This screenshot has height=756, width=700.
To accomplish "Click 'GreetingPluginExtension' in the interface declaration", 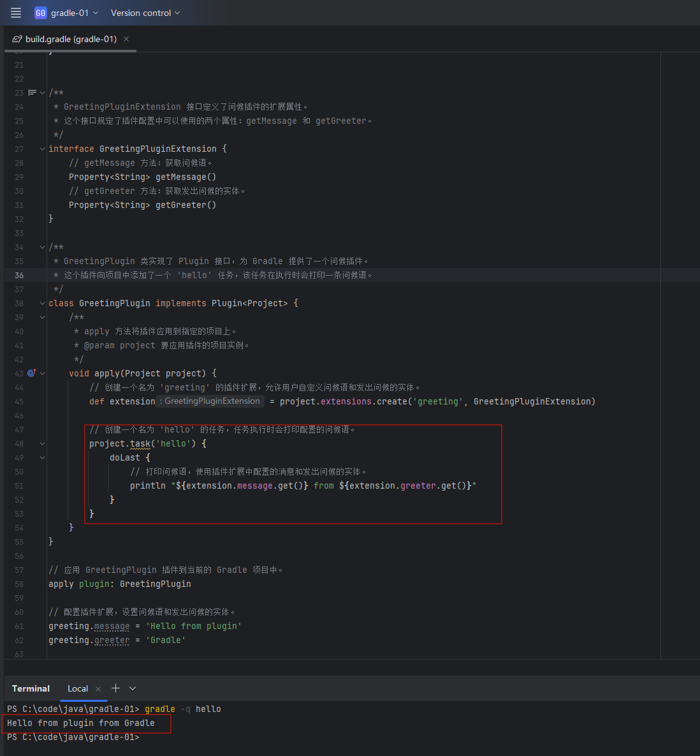I will (x=158, y=149).
